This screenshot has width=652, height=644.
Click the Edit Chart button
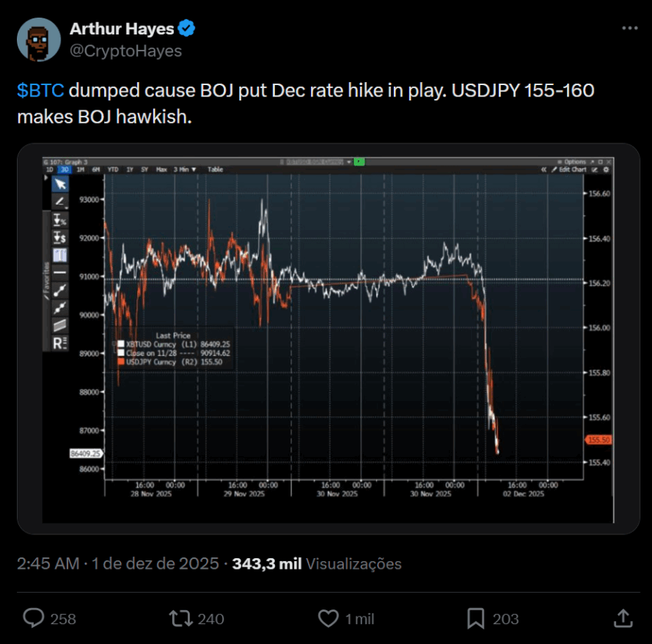(x=573, y=169)
